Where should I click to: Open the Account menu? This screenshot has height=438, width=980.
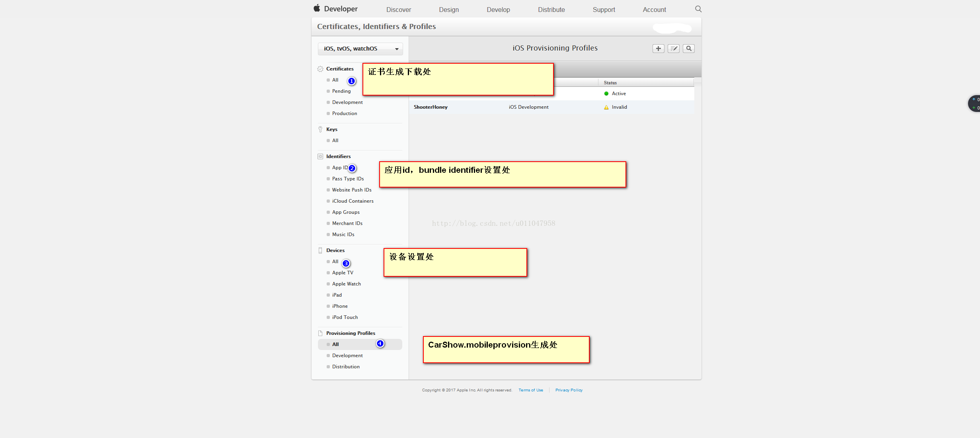[x=654, y=10]
